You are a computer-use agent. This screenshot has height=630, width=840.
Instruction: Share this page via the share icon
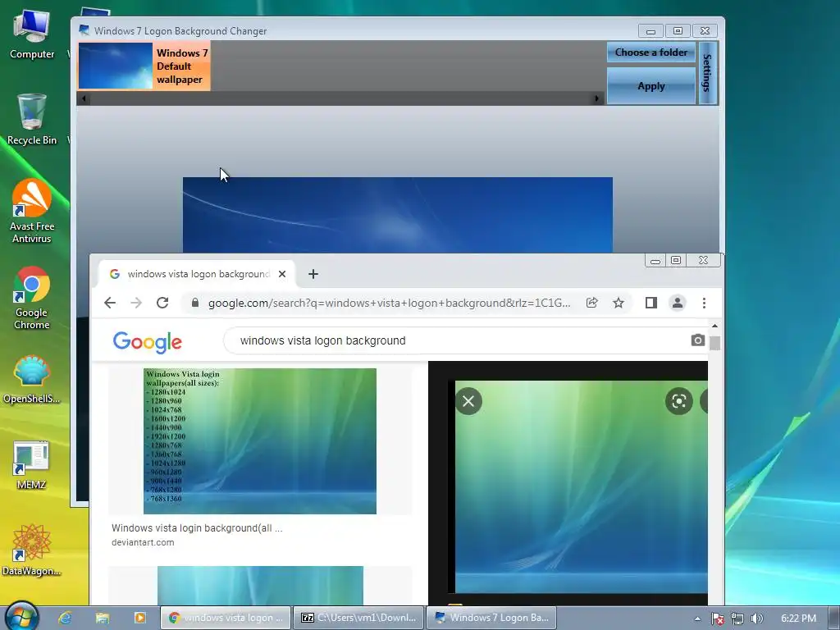[592, 303]
